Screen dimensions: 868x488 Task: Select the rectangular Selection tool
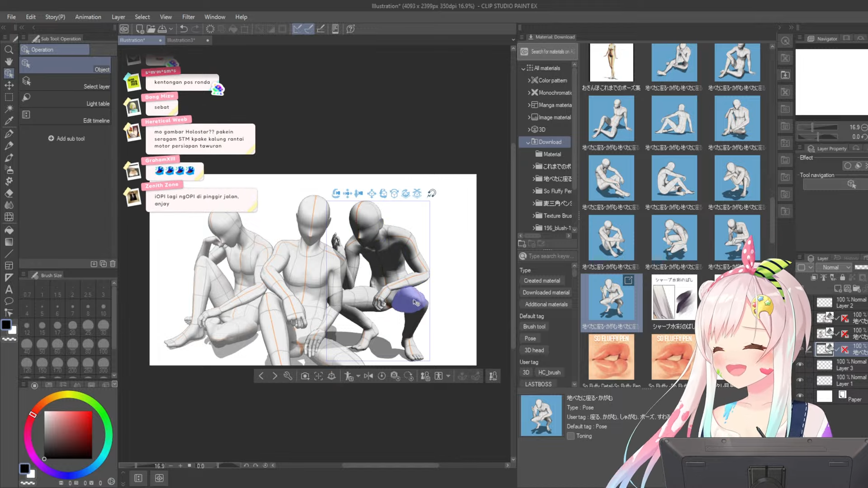point(9,97)
